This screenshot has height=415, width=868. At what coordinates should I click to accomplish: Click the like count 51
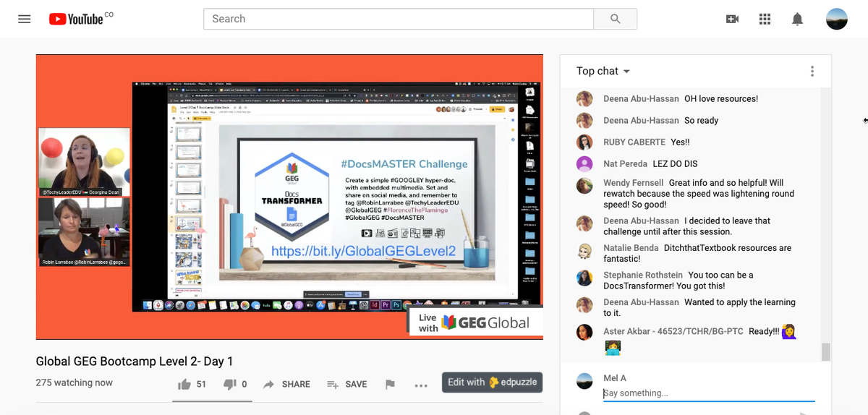tap(201, 384)
